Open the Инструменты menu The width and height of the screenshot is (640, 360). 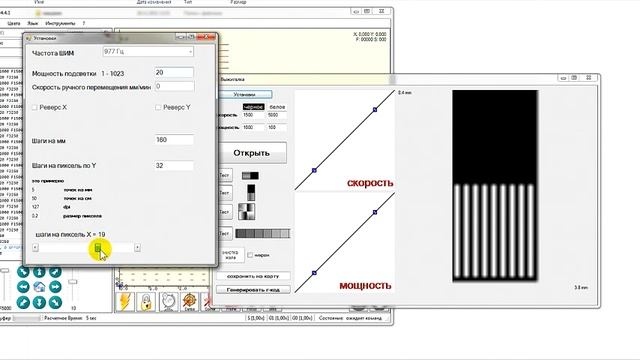[60, 23]
